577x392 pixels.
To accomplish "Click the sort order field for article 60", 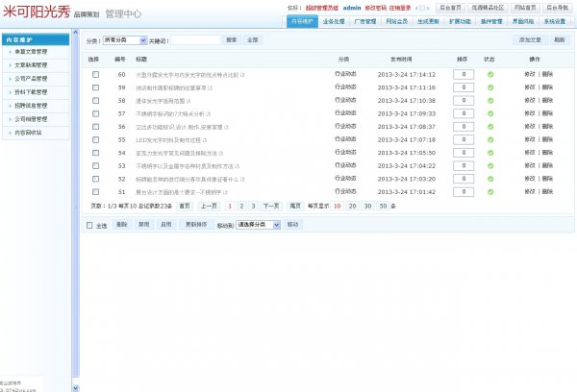I will [464, 75].
